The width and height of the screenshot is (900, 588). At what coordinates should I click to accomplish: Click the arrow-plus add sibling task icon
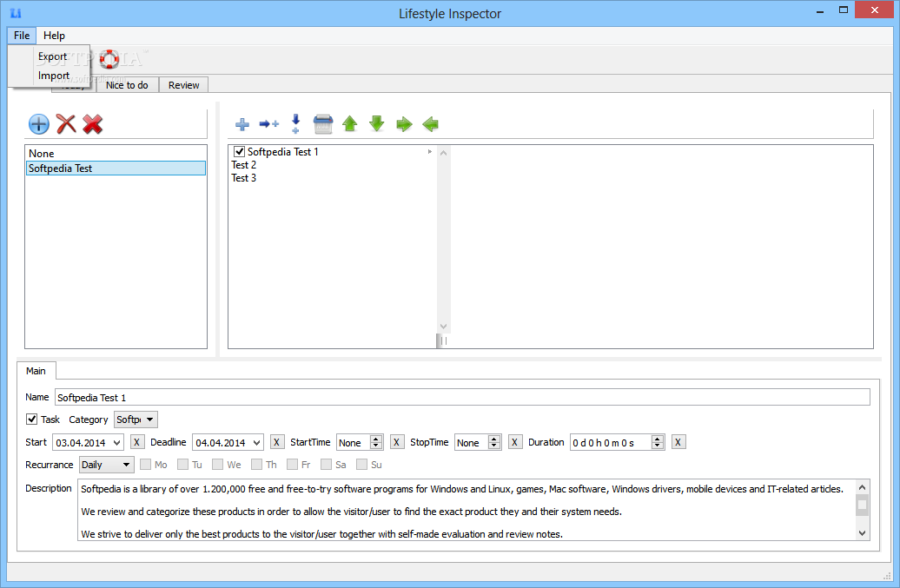pos(268,123)
